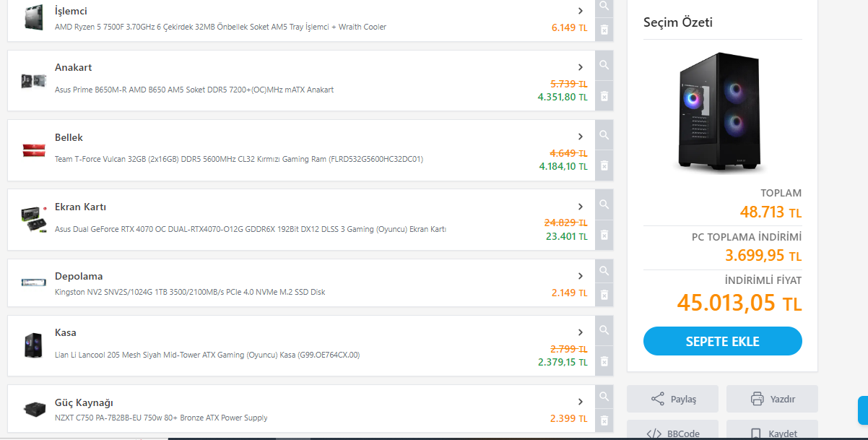Remove the Ekran Kartı using the trash icon

tap(604, 235)
